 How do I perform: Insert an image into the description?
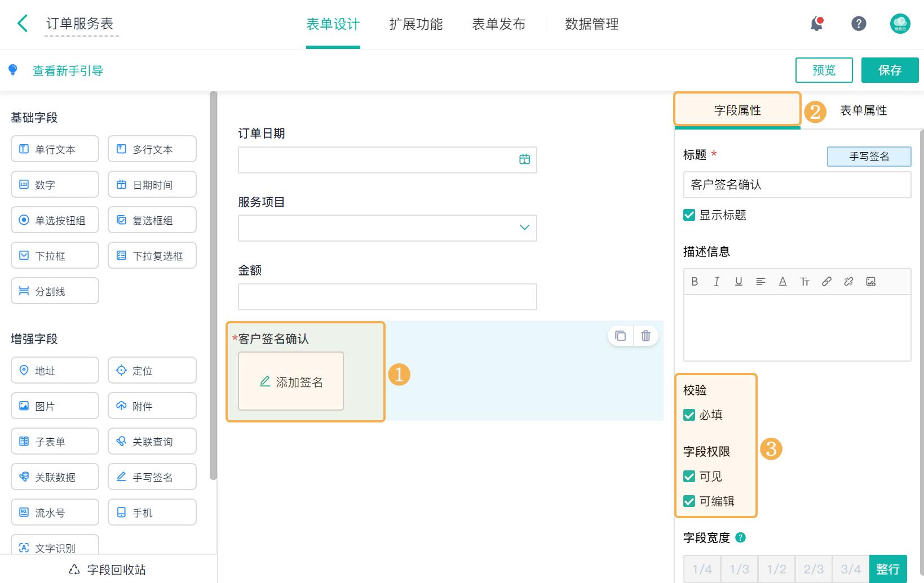(x=871, y=282)
